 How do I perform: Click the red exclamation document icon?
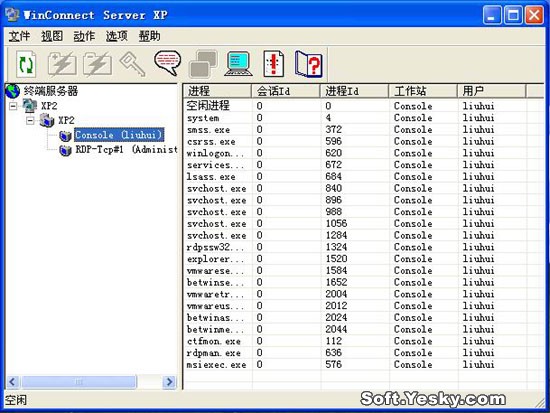[274, 64]
